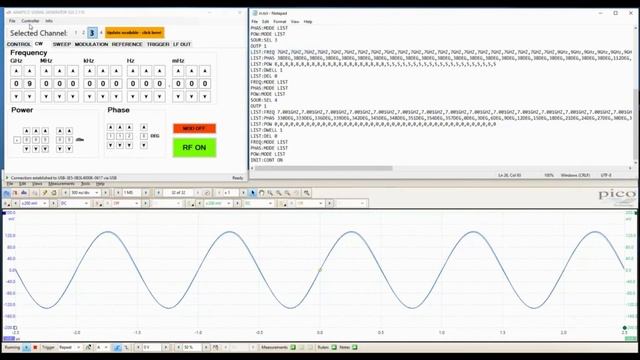Open Notepad View menu
640x360 pixels.
295,22
